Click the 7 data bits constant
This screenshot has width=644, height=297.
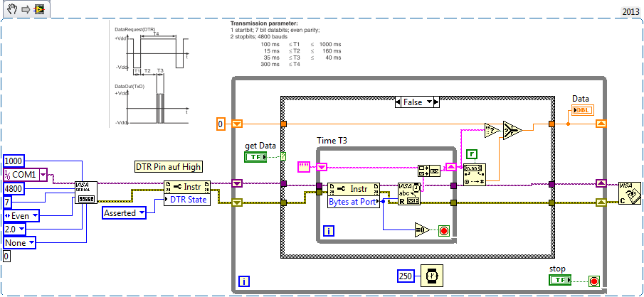tap(7, 202)
